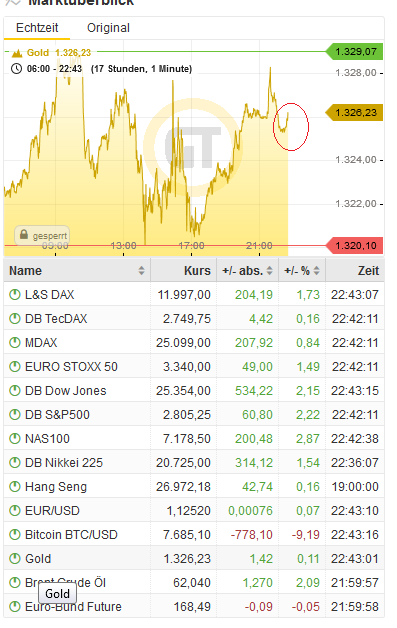397x628 pixels.
Task: Click the clock icon next to 06:00 - 22:43
Action: (16, 69)
